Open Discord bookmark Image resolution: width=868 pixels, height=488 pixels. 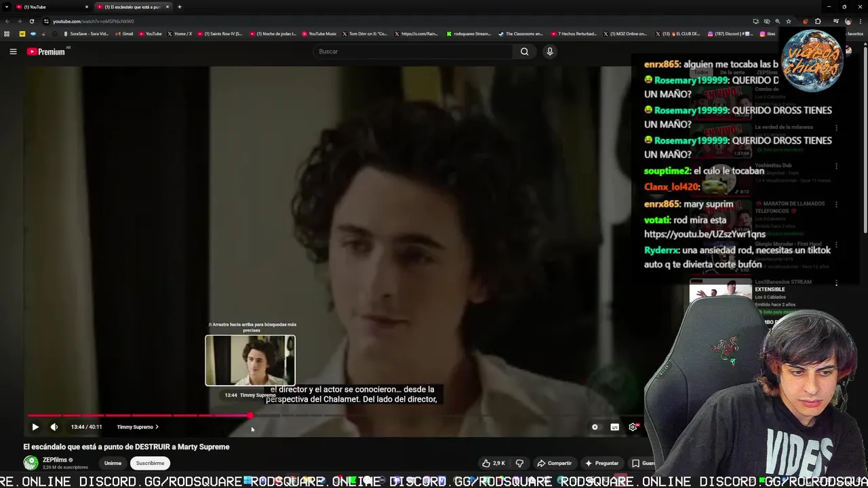pyautogui.click(x=730, y=34)
